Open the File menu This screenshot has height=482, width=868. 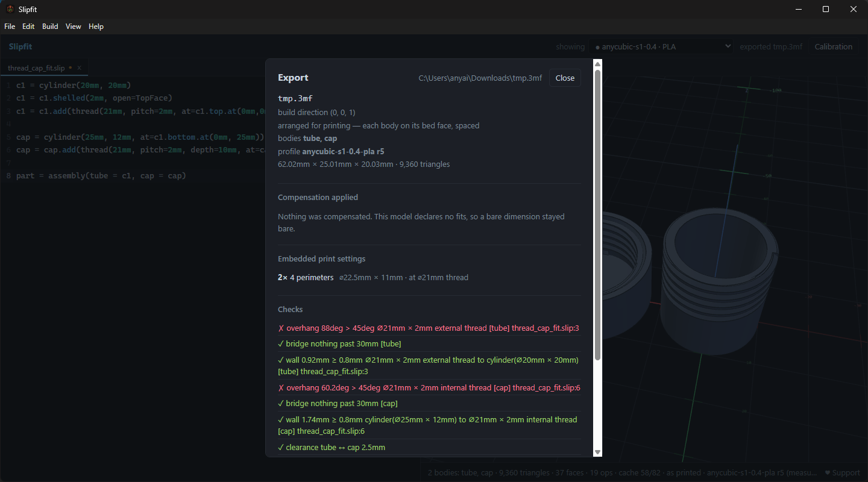click(10, 27)
